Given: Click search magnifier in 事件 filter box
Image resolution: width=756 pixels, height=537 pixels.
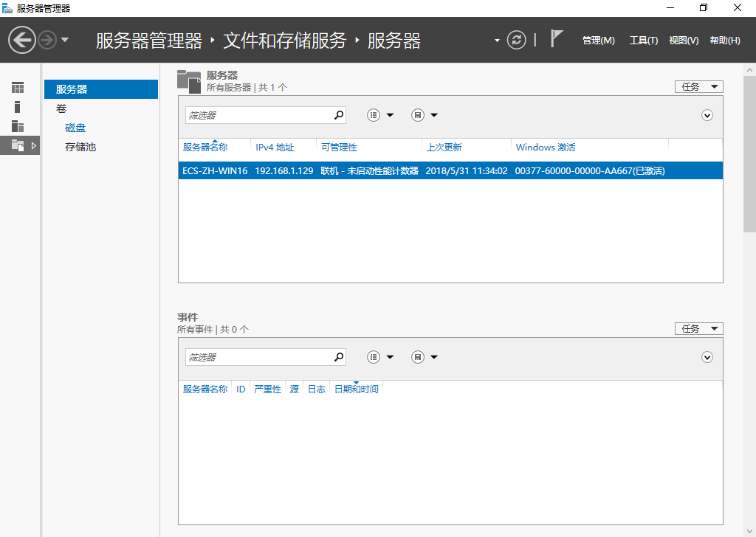Looking at the screenshot, I should pos(339,357).
